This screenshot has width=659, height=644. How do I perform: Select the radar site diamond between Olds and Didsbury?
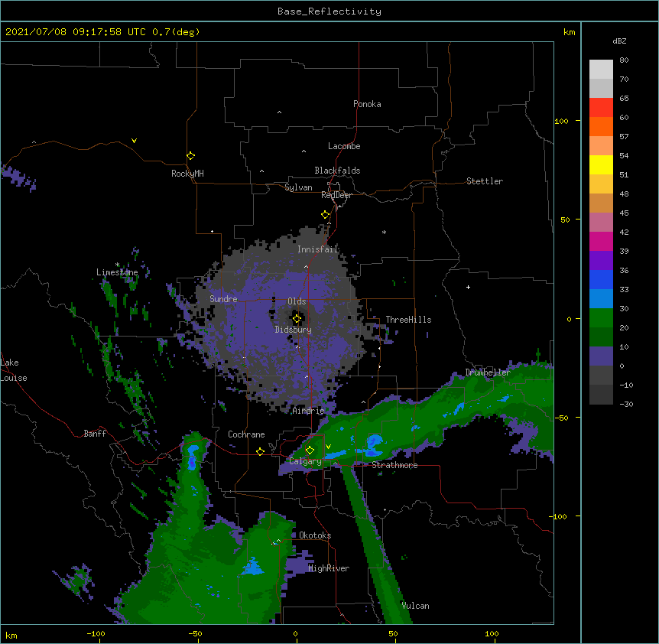pyautogui.click(x=297, y=319)
